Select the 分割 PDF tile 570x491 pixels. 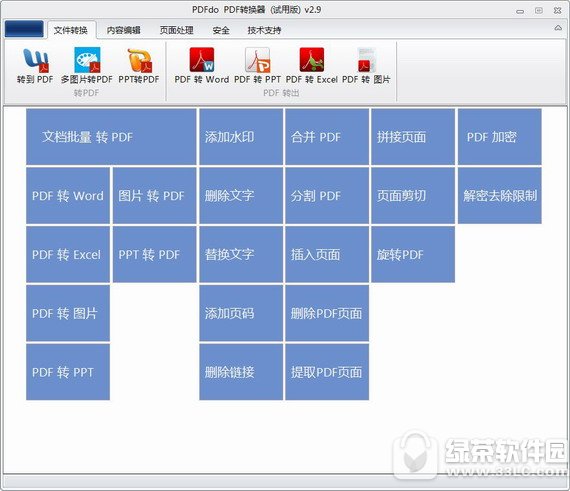point(327,196)
